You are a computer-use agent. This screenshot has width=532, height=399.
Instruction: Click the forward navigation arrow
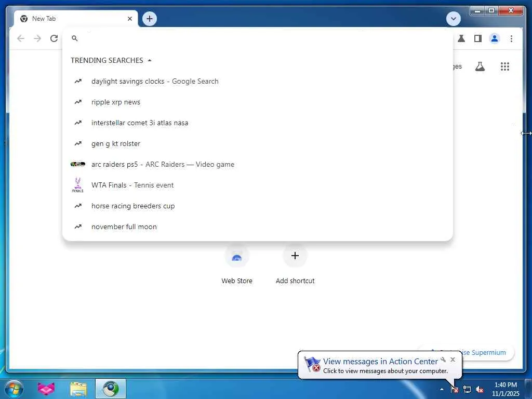pos(37,38)
